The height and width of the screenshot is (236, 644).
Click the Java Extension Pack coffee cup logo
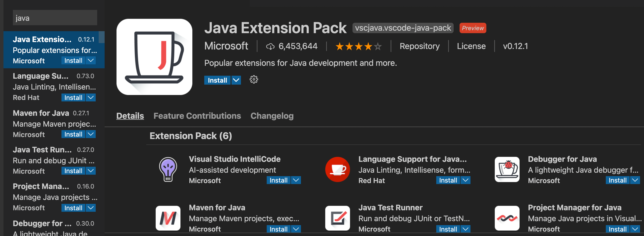coord(154,57)
